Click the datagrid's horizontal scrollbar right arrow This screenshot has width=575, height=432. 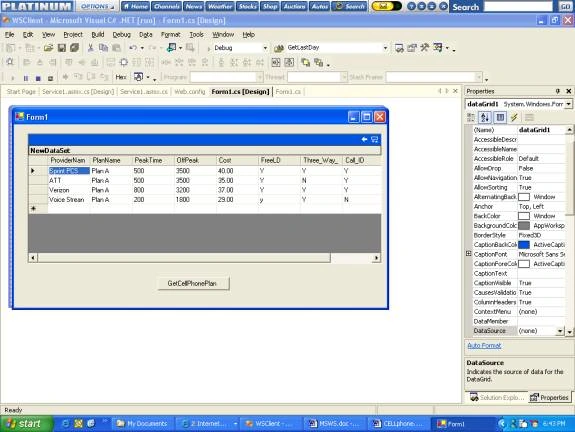click(x=376, y=258)
